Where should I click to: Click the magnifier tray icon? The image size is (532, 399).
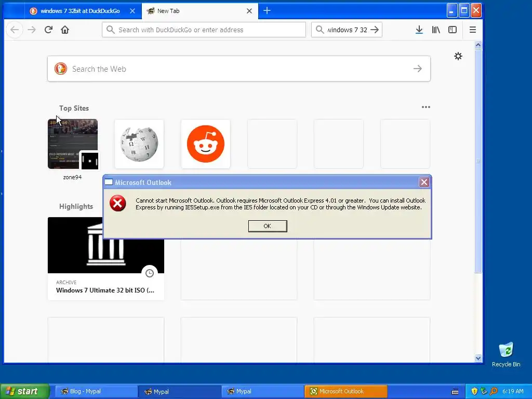(494, 391)
